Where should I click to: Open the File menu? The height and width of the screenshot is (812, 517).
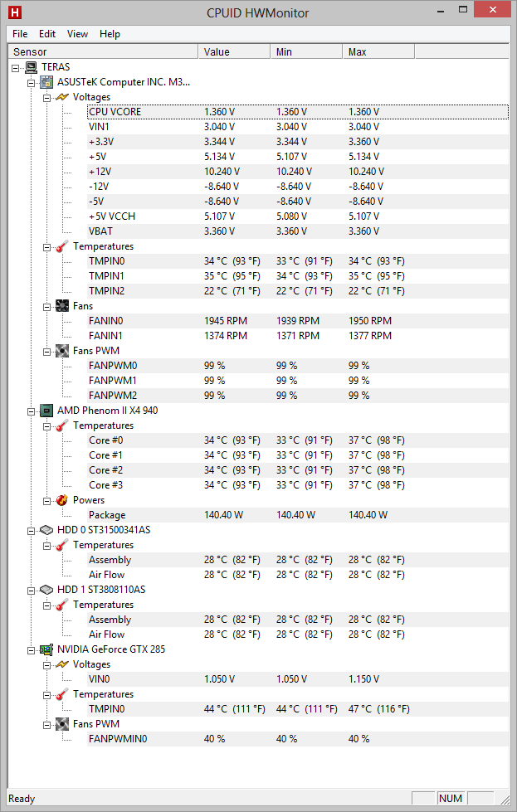tap(20, 34)
